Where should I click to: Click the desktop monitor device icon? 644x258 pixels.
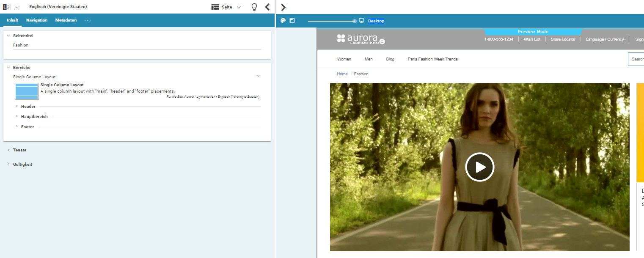coord(361,21)
